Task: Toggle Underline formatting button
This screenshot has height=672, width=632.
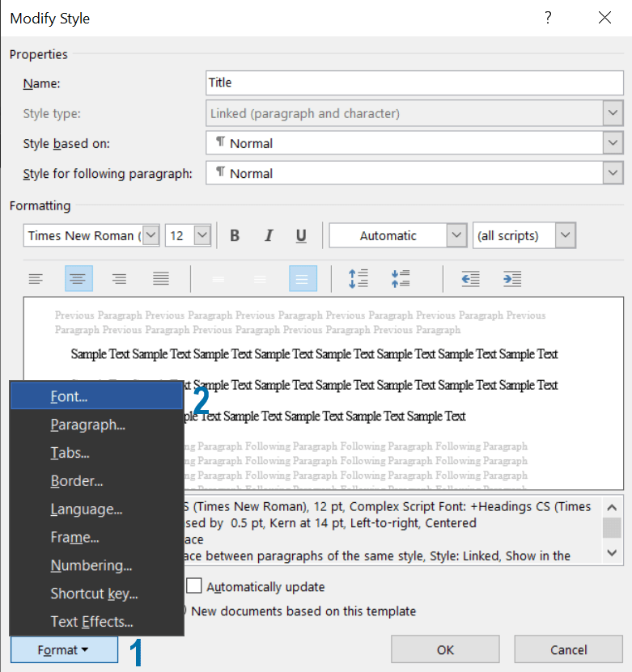Action: pyautogui.click(x=301, y=236)
